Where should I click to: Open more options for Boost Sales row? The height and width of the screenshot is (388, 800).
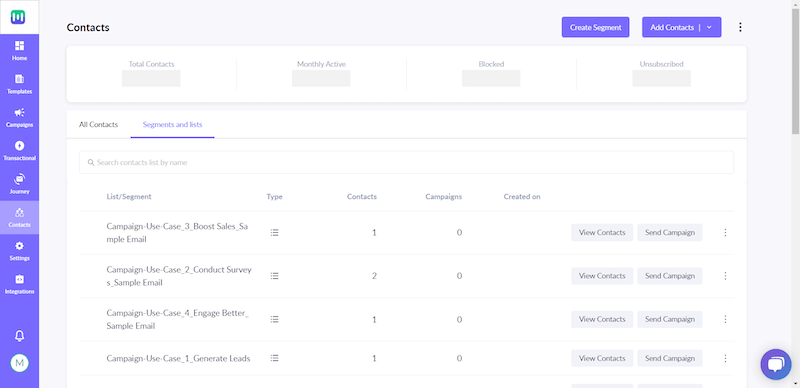725,232
